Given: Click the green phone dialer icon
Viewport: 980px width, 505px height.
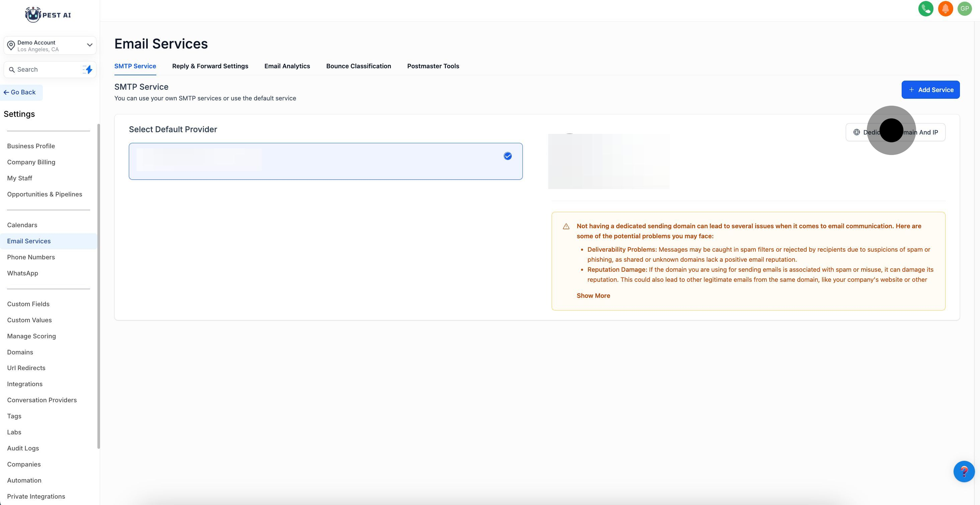Looking at the screenshot, I should click(x=925, y=9).
